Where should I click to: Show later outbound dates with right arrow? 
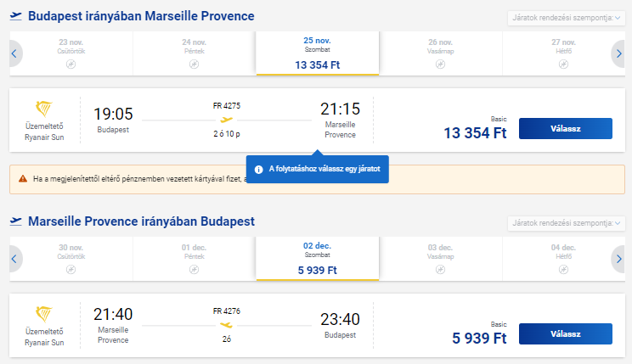618,53
